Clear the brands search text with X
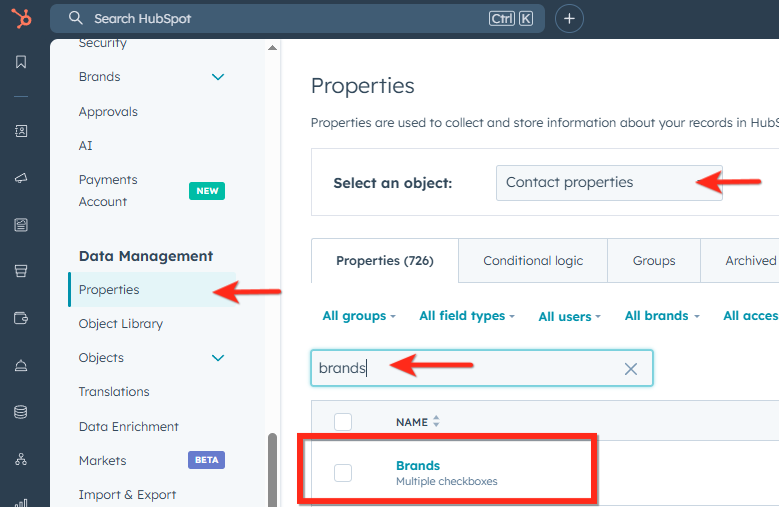Screen dimensions: 779x507 (630, 369)
